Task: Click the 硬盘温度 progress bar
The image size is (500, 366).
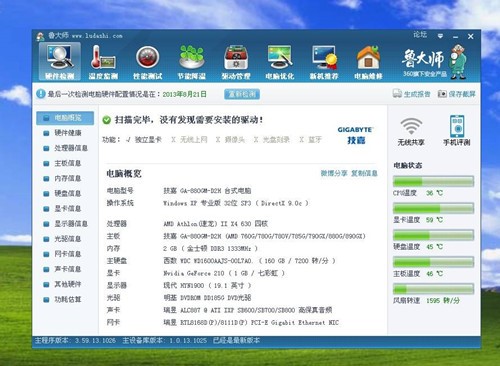Action: pos(433,235)
